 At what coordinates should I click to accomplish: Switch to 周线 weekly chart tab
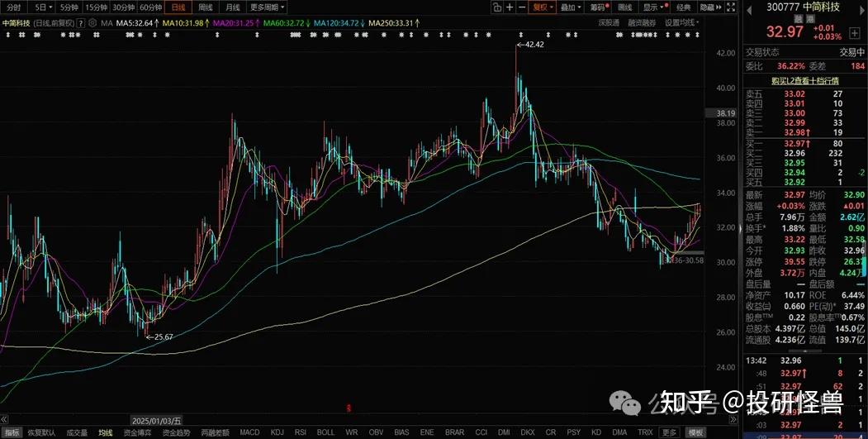click(x=205, y=7)
